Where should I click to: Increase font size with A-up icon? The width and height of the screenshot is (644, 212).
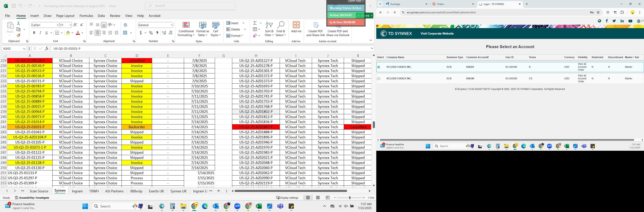coord(75,25)
